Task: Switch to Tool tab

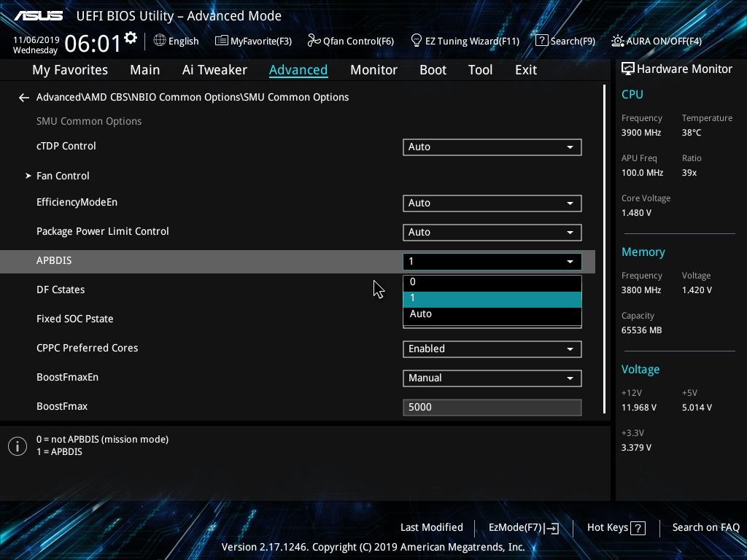Action: point(480,70)
